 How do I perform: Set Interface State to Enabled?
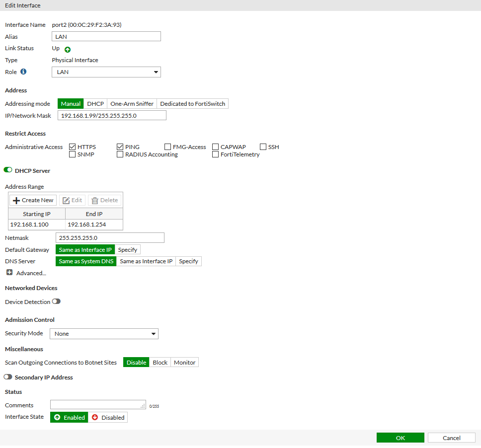point(70,417)
